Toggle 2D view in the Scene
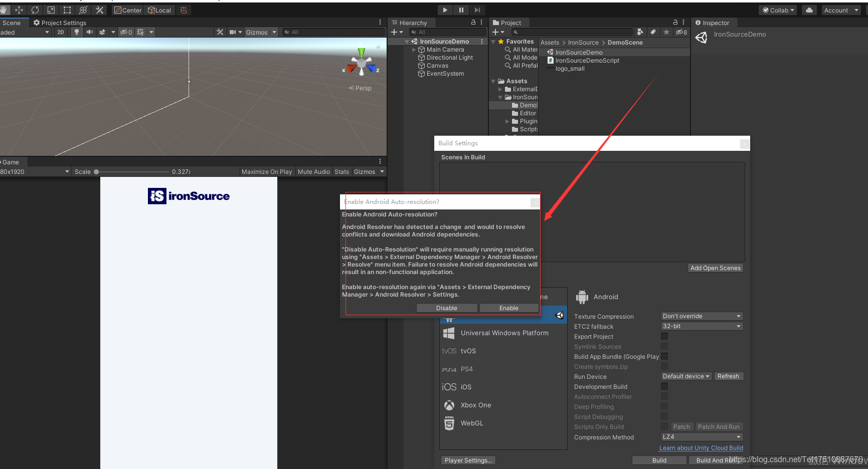868x469 pixels. 61,32
